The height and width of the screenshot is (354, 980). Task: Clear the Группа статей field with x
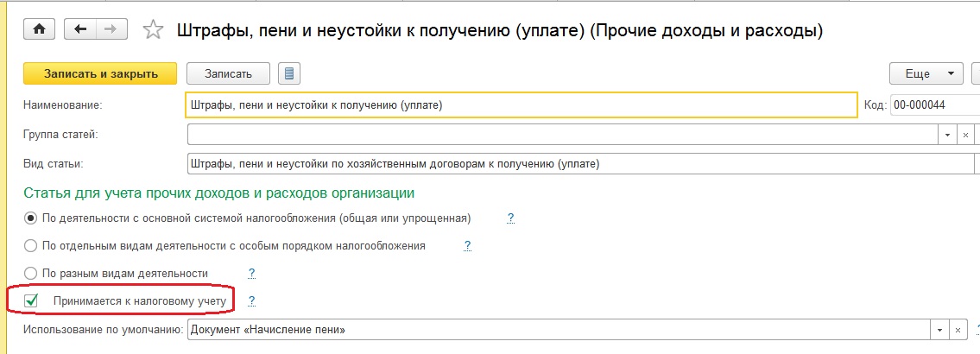point(965,136)
